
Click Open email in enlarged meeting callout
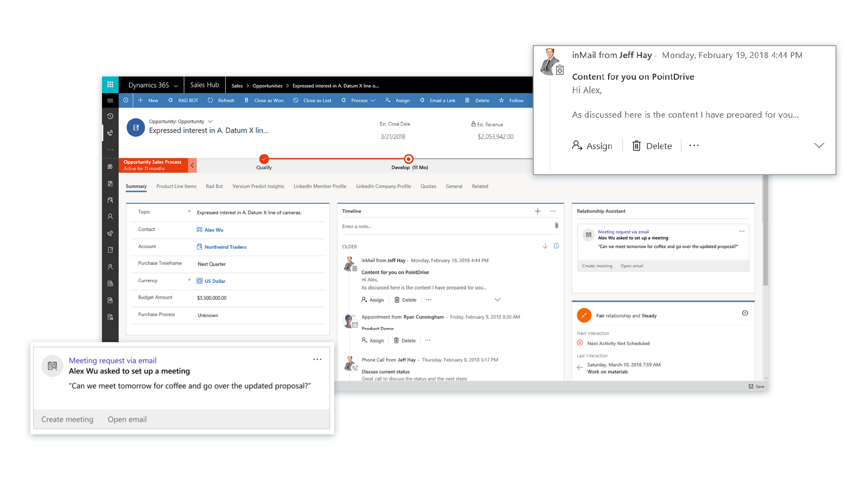[x=127, y=419]
